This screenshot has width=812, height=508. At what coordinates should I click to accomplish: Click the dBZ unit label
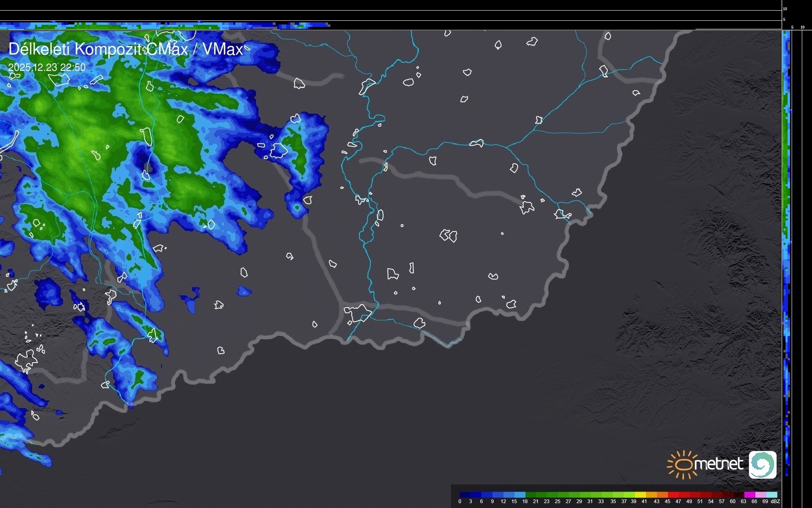[x=775, y=501]
